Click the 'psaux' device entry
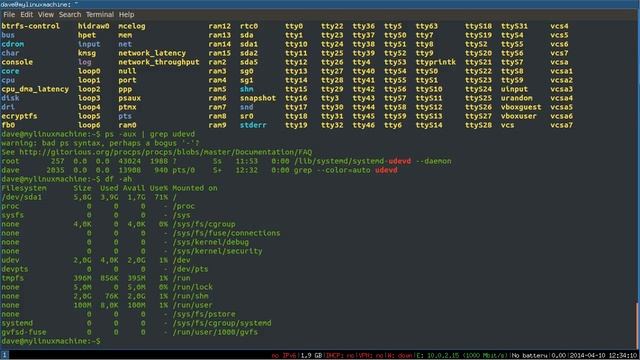Viewport: 640px width, 360px height. tap(129, 98)
